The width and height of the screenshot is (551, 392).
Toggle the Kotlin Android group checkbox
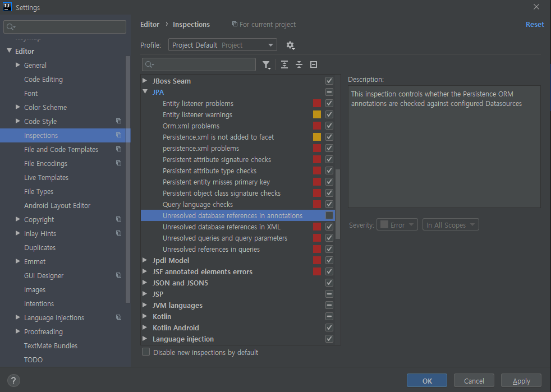click(x=329, y=328)
